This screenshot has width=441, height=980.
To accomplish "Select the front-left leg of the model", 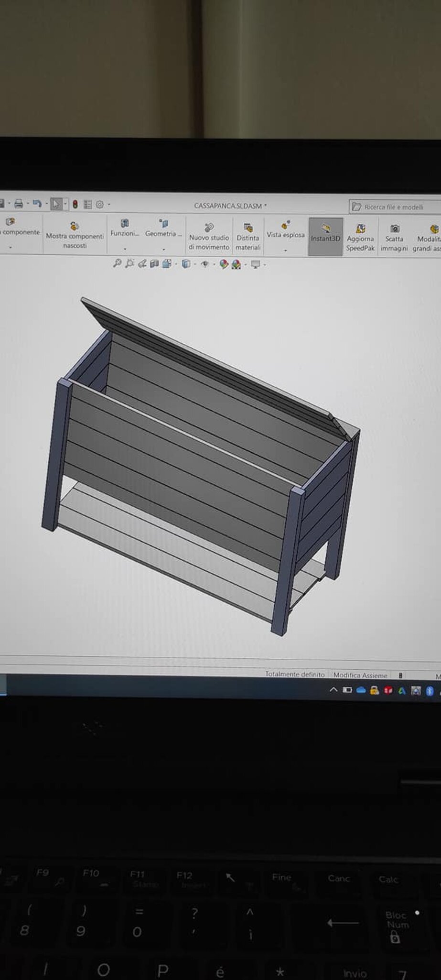I will pos(56,454).
